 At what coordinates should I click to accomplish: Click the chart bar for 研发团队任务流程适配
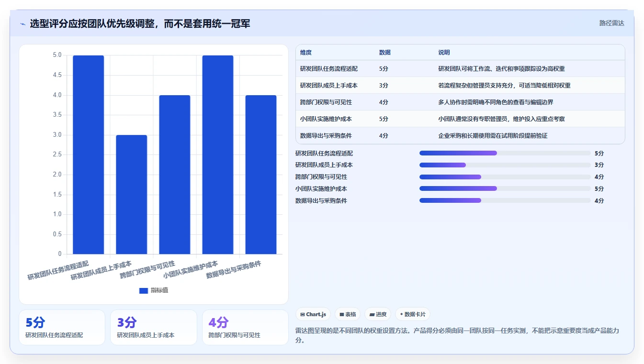pyautogui.click(x=88, y=154)
